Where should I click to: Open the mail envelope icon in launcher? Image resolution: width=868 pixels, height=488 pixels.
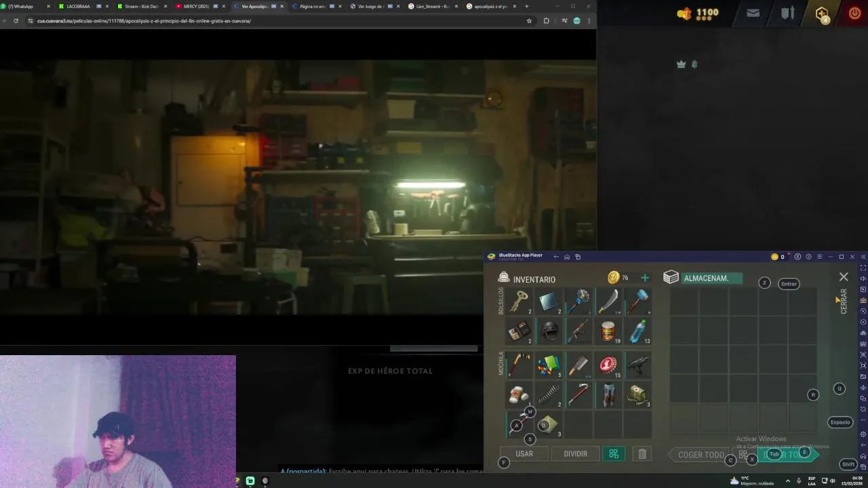coord(753,12)
